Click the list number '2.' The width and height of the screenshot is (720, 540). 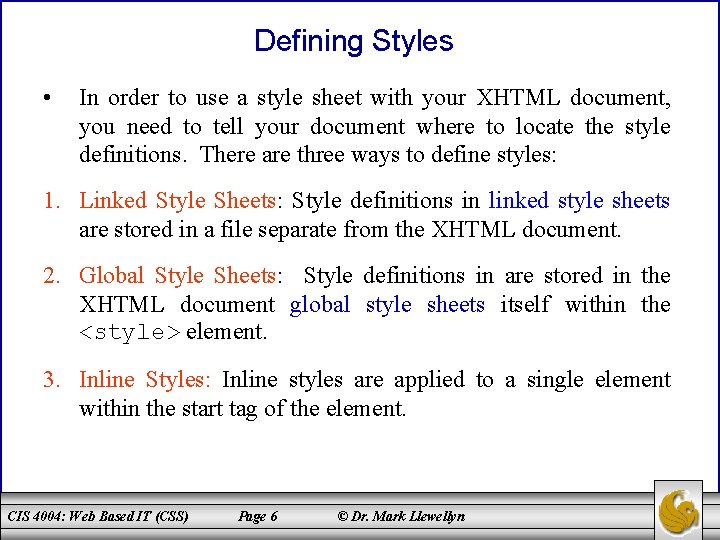(52, 276)
